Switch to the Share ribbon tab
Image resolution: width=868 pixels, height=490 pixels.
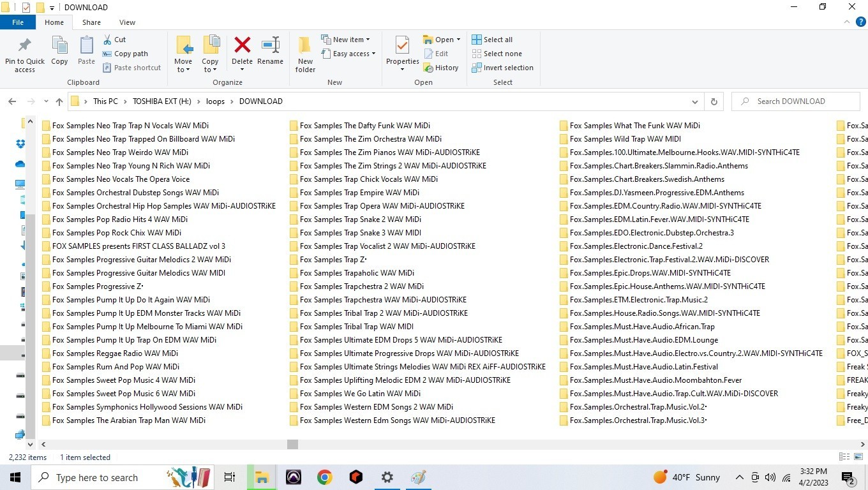tap(91, 22)
